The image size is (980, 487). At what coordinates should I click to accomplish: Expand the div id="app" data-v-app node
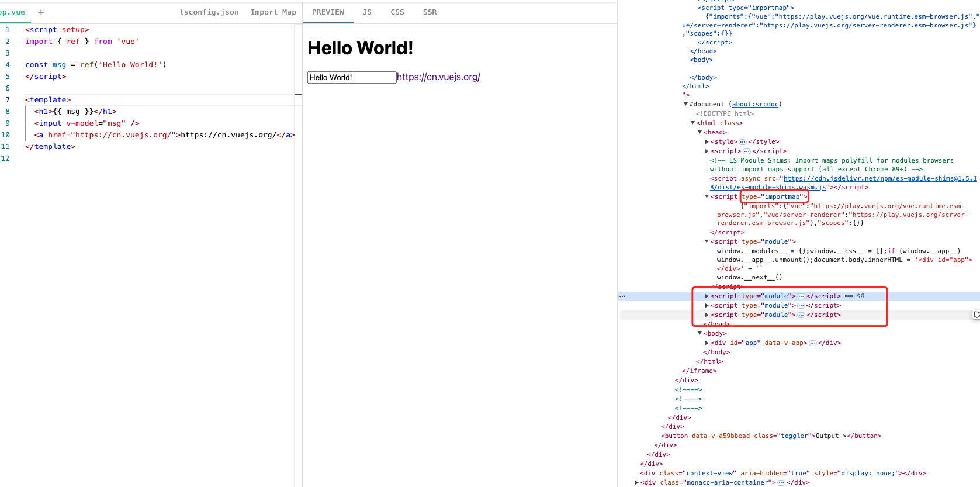[707, 343]
